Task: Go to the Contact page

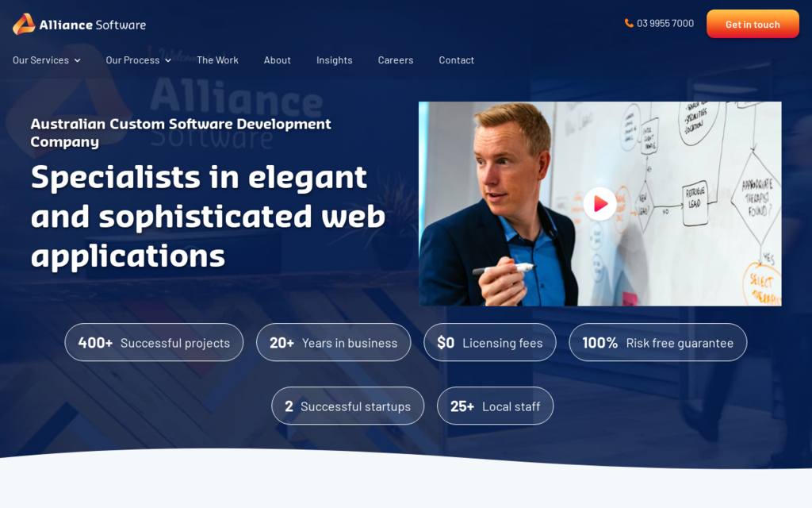Action: tap(456, 60)
